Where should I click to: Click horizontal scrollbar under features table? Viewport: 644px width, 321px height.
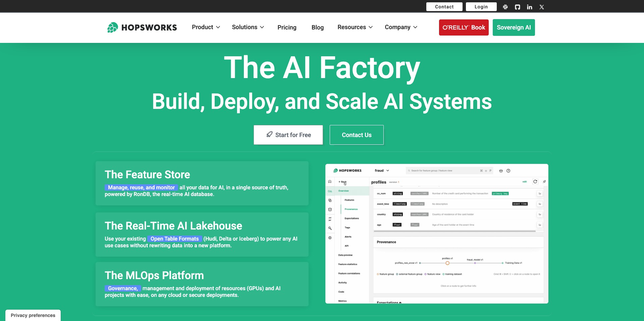[x=454, y=231]
